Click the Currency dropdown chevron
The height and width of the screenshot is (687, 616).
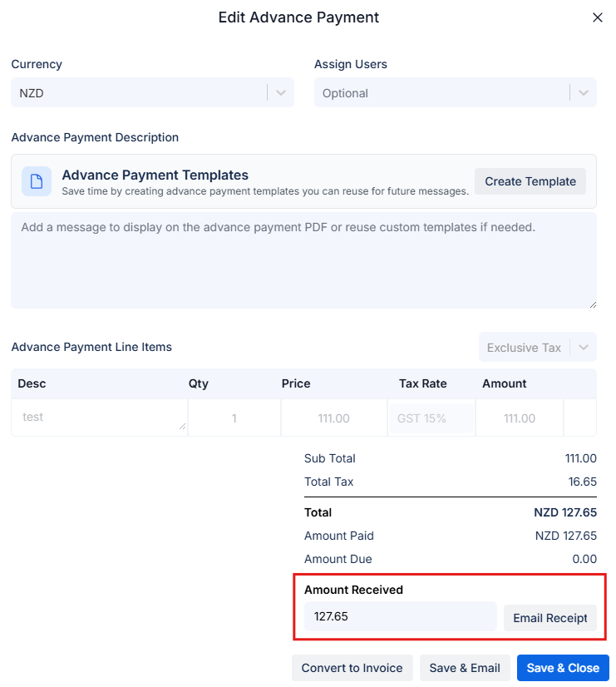coord(281,92)
